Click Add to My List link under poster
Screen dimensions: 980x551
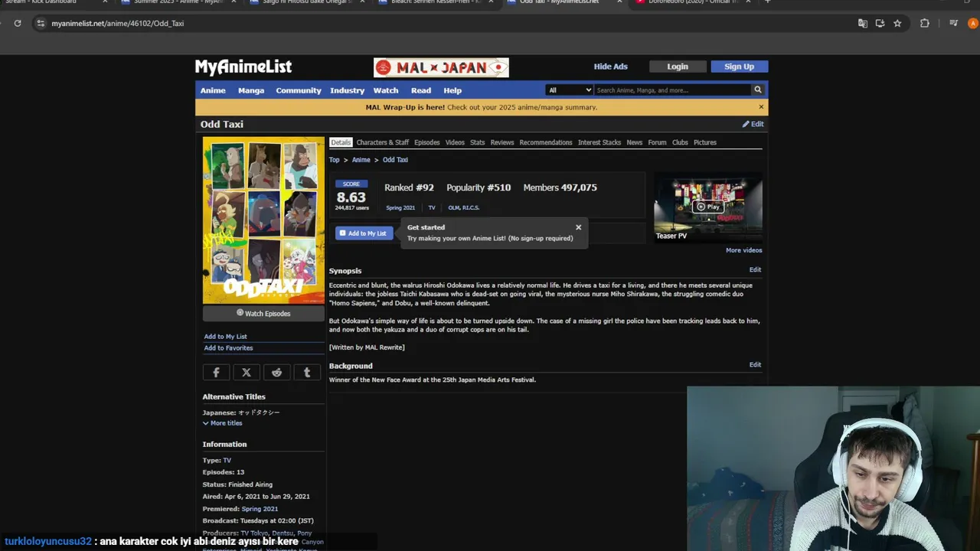(x=225, y=337)
